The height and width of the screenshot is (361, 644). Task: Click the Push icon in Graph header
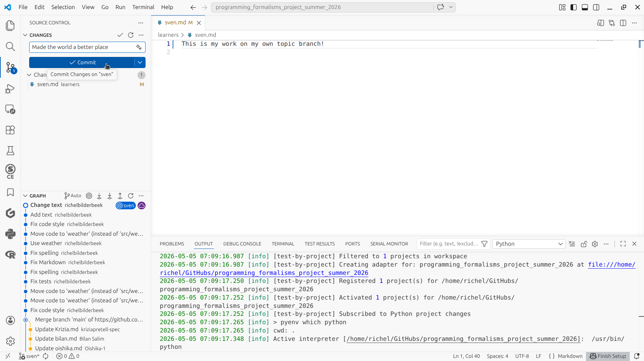[x=120, y=196]
